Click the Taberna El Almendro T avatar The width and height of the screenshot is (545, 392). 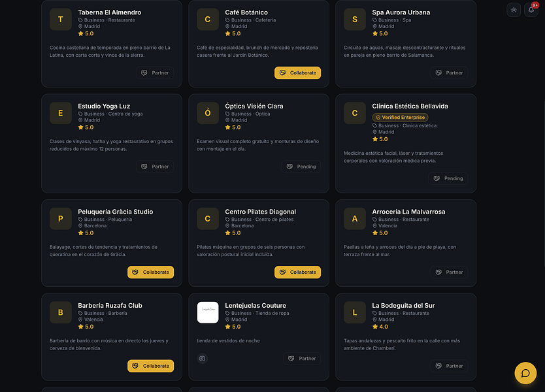(61, 20)
